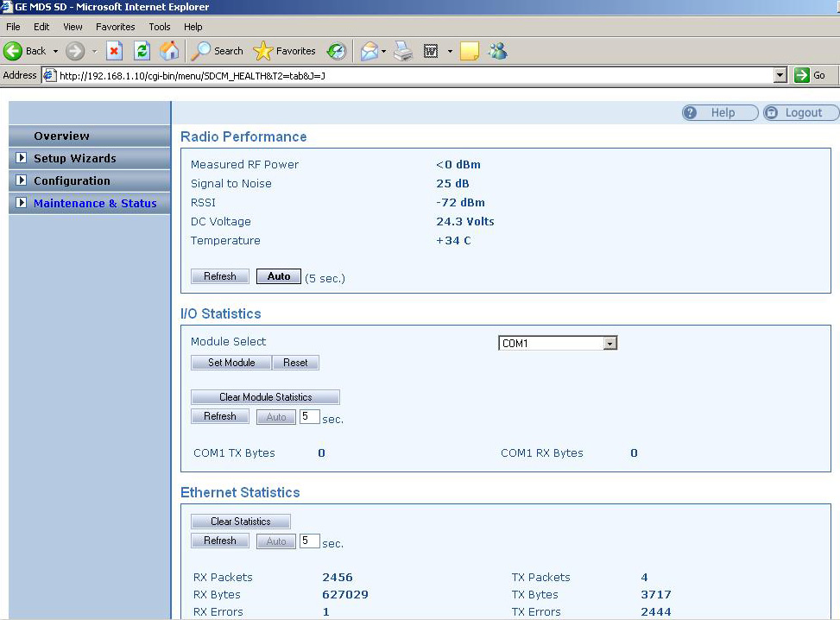Expand the Configuration section arrow
Viewport: 840px width, 620px height.
(22, 180)
